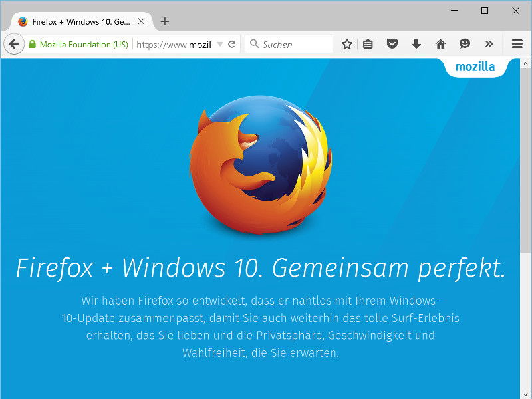The image size is (532, 399).
Task: Open the Hello chat smiley icon
Action: [465, 44]
